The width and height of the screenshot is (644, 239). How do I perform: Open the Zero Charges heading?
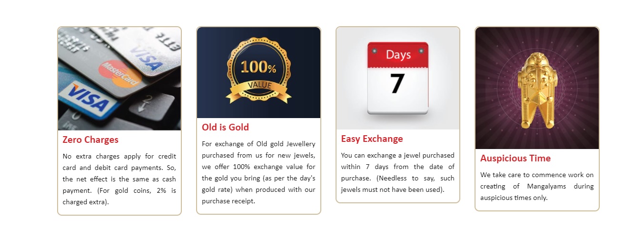(x=90, y=140)
